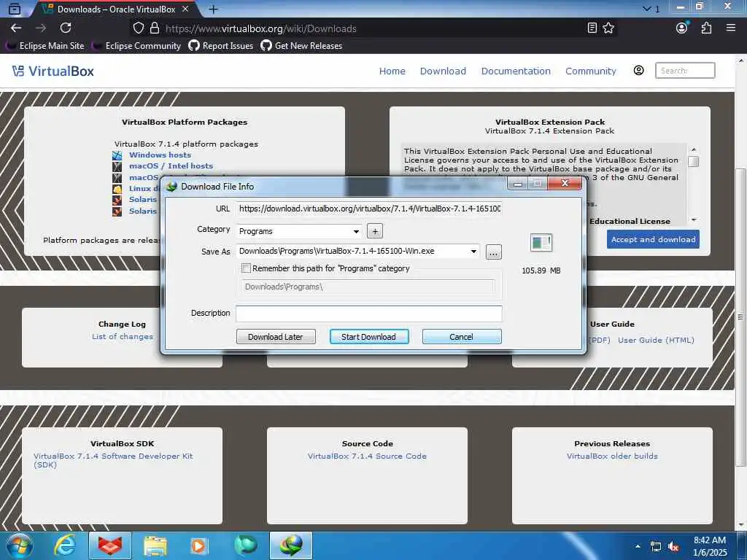The height and width of the screenshot is (560, 747).
Task: Click the Windows hosts package icon
Action: pos(117,155)
